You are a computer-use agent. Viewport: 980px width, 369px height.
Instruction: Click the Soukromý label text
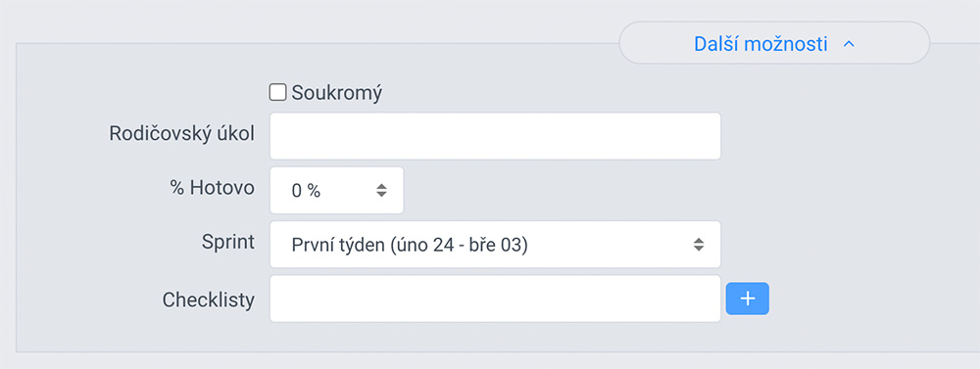click(x=337, y=93)
